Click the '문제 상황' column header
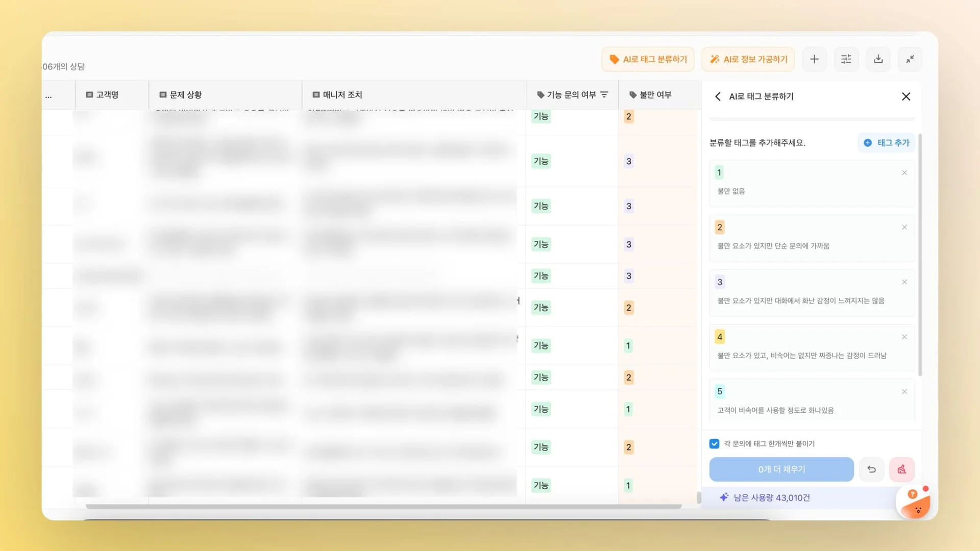 coord(185,95)
